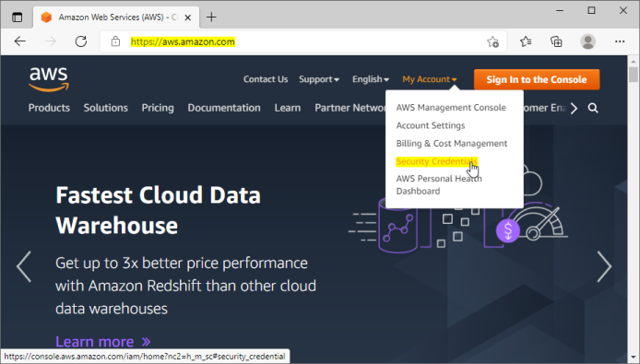The image size is (640, 364).
Task: Click the AWS logo
Action: pyautogui.click(x=49, y=79)
